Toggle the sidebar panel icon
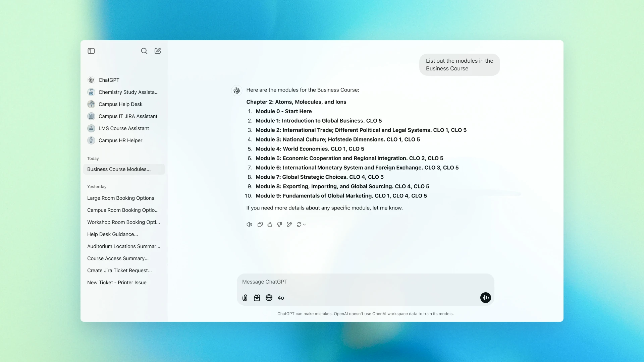This screenshot has width=644, height=362. click(x=91, y=51)
